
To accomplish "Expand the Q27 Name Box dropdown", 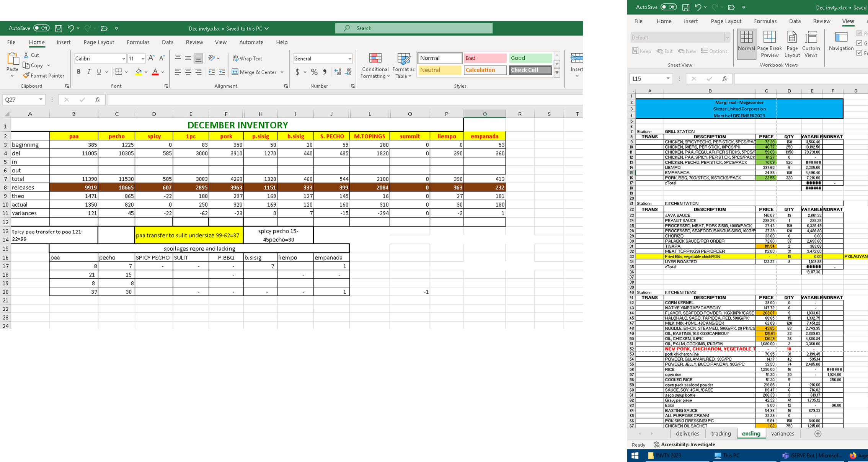I will pos(41,100).
